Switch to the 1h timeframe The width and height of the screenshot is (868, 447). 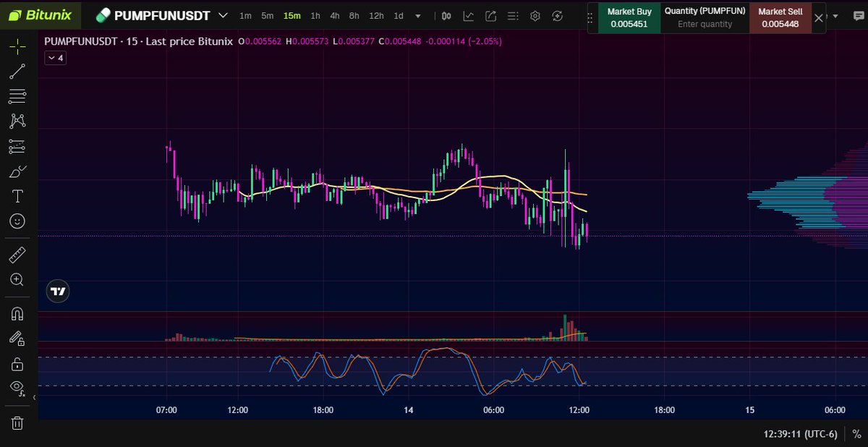click(x=315, y=16)
